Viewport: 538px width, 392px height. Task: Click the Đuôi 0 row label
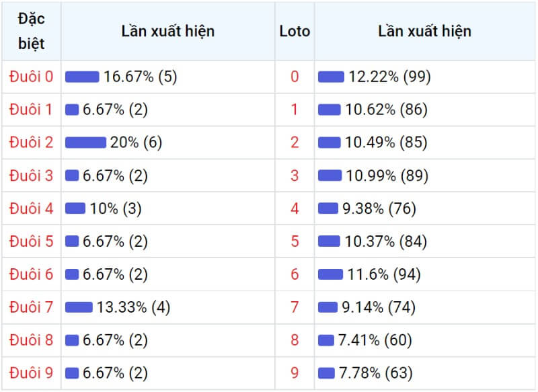[31, 77]
